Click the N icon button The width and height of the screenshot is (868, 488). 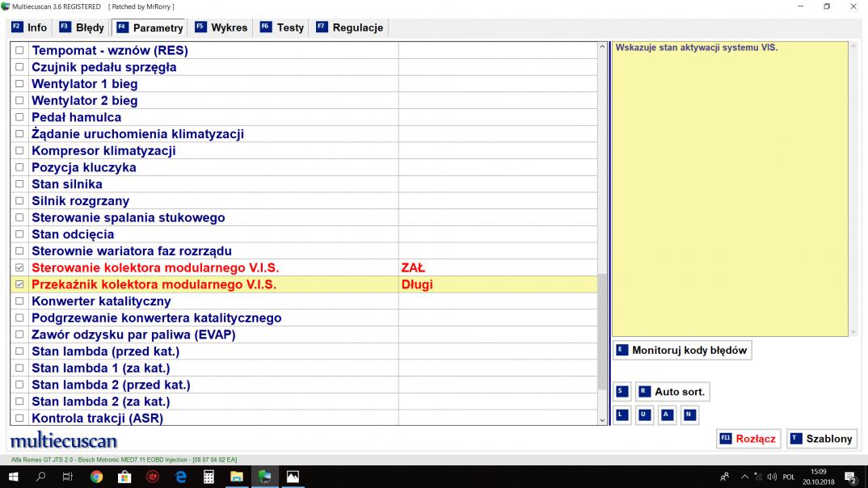[x=689, y=415]
